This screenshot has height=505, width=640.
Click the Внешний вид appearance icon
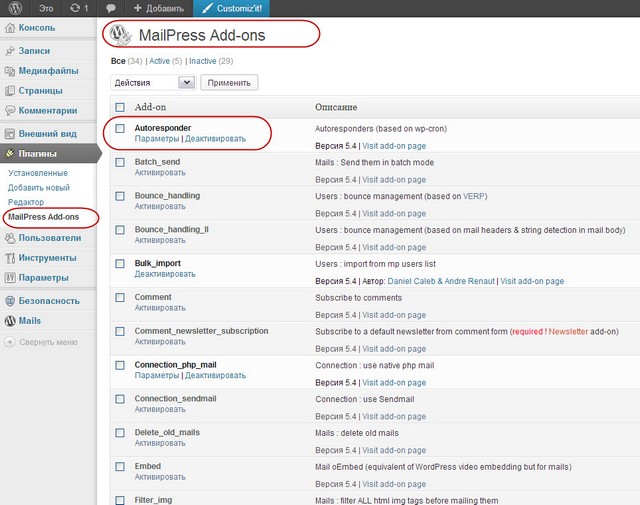10,134
